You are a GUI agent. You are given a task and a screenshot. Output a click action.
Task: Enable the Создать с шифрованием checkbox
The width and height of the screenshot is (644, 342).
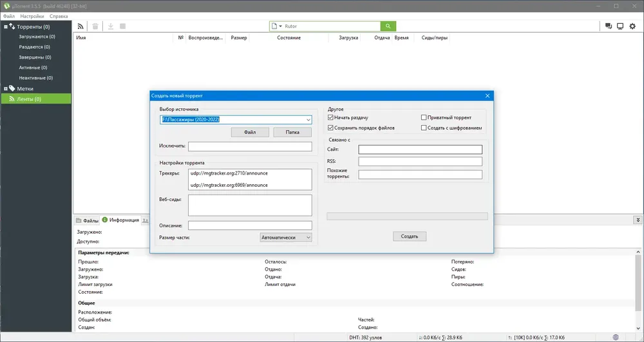pyautogui.click(x=424, y=128)
